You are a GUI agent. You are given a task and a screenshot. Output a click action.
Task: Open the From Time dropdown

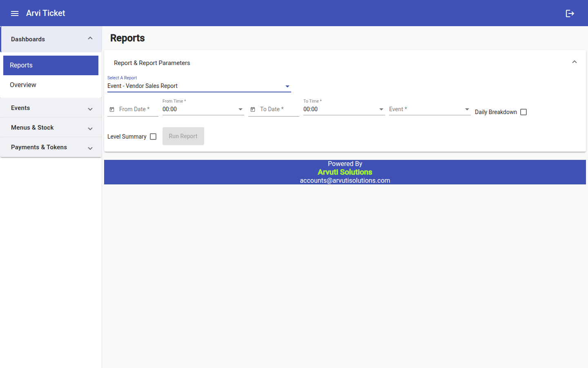click(x=203, y=109)
